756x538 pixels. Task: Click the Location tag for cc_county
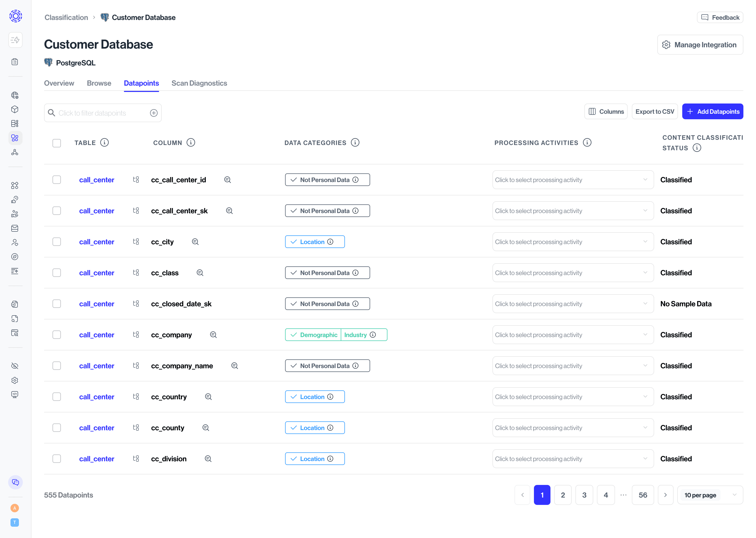pos(315,428)
